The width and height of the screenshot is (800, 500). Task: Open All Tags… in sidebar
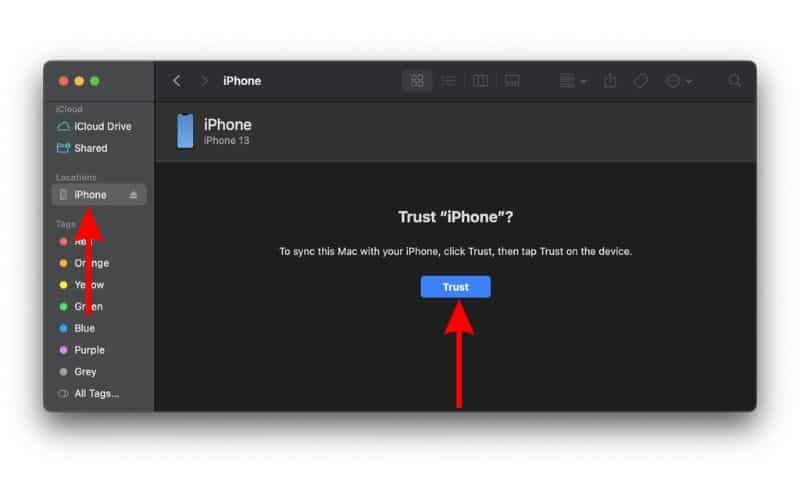coord(96,393)
